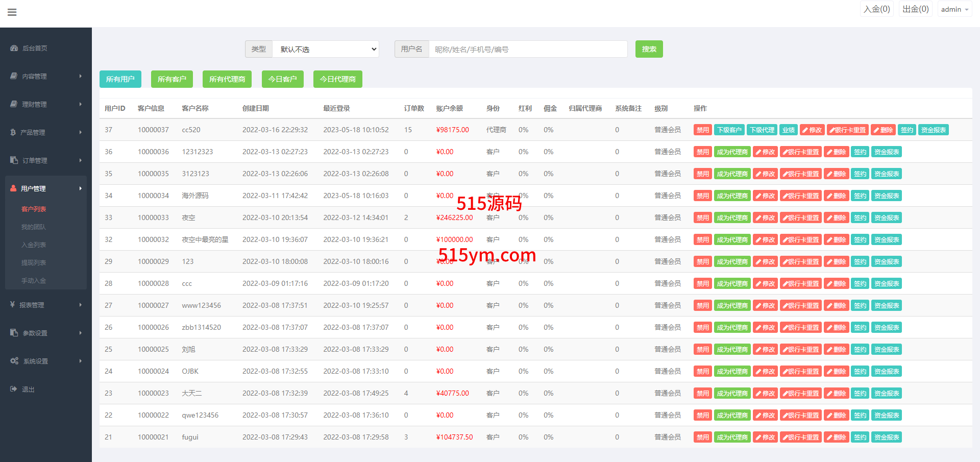980x462 pixels.
Task: Open the admin user dropdown
Action: (954, 9)
